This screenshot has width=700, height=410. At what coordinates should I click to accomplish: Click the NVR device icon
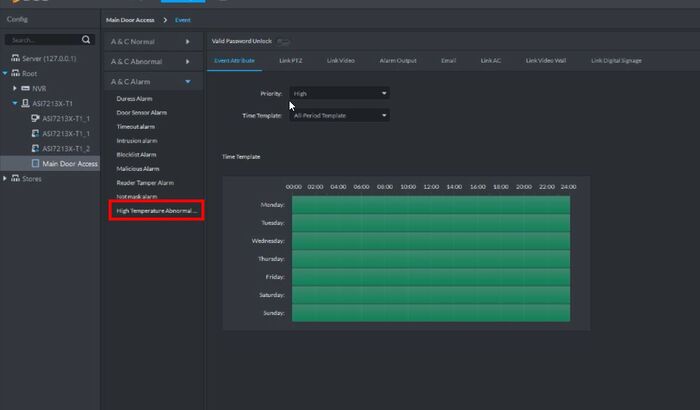[25, 88]
